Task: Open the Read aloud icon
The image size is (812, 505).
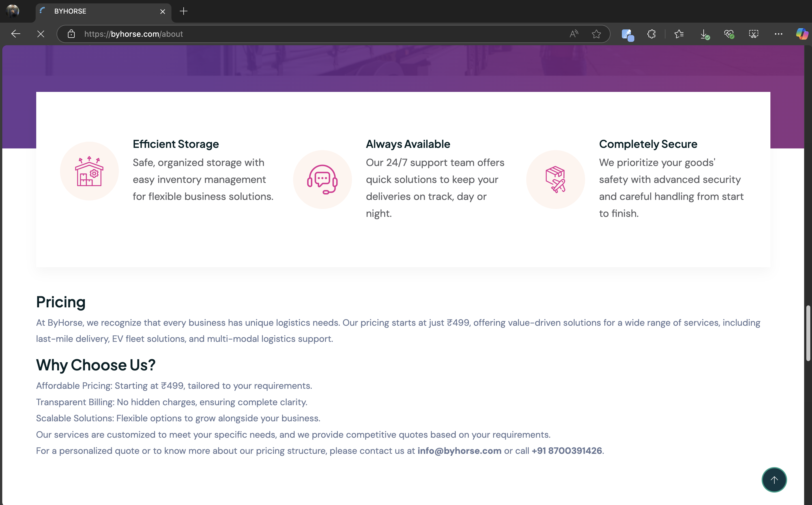Action: click(574, 34)
